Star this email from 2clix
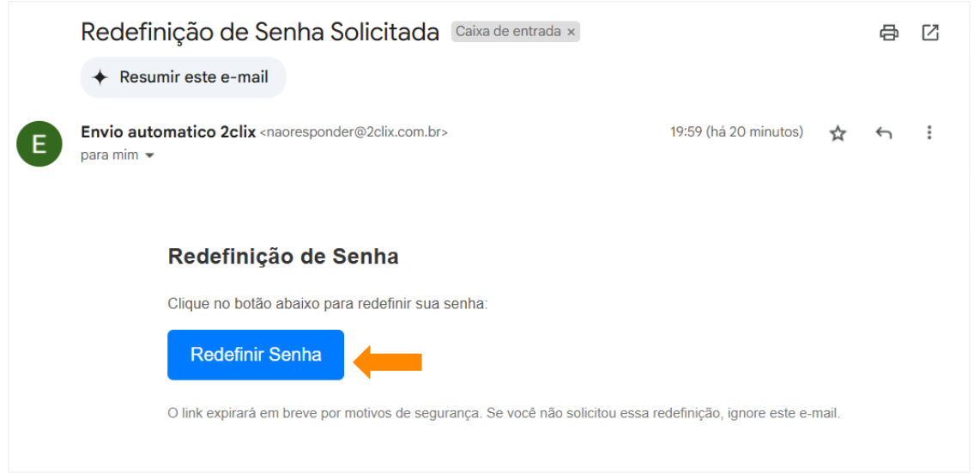Image resolution: width=980 pixels, height=474 pixels. click(x=838, y=133)
